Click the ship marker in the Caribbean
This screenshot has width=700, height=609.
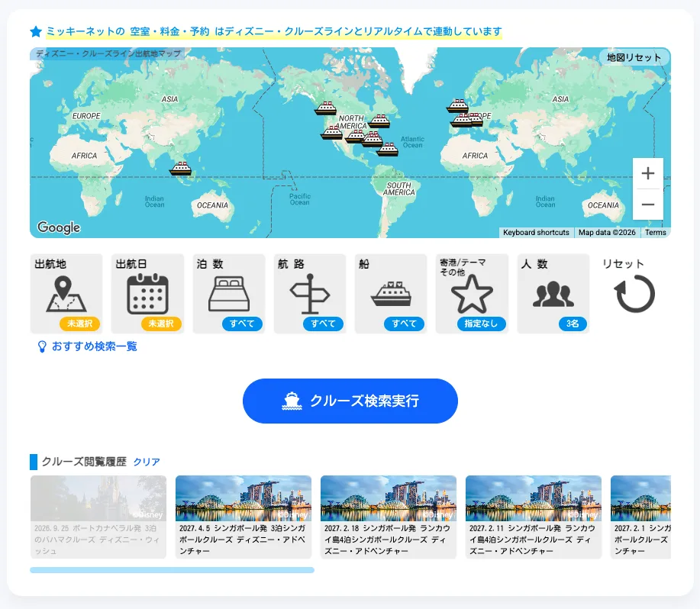(387, 150)
